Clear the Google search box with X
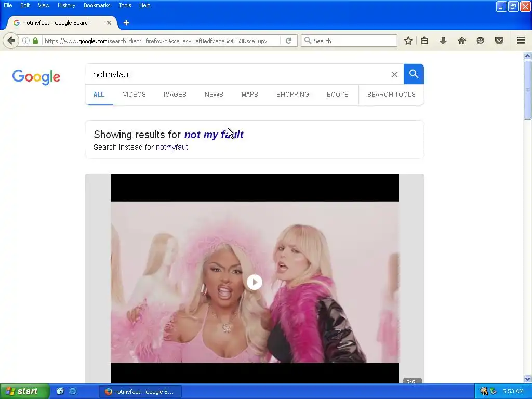The height and width of the screenshot is (399, 532). 394,74
